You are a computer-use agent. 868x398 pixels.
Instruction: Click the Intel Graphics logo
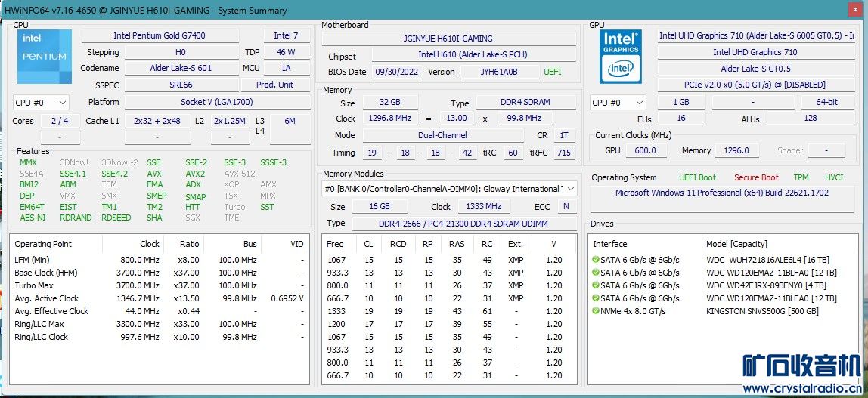point(621,56)
